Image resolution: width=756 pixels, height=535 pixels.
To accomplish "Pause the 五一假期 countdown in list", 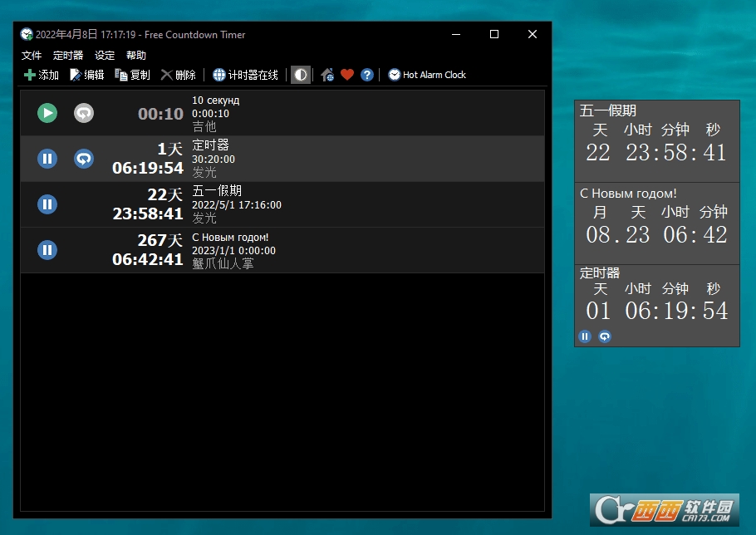I will (47, 204).
